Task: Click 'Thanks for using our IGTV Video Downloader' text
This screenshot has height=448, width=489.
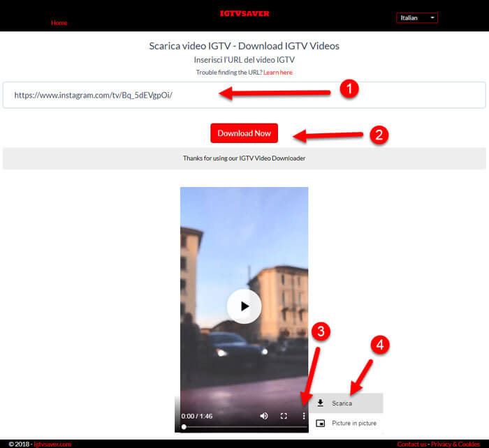Action: point(245,158)
